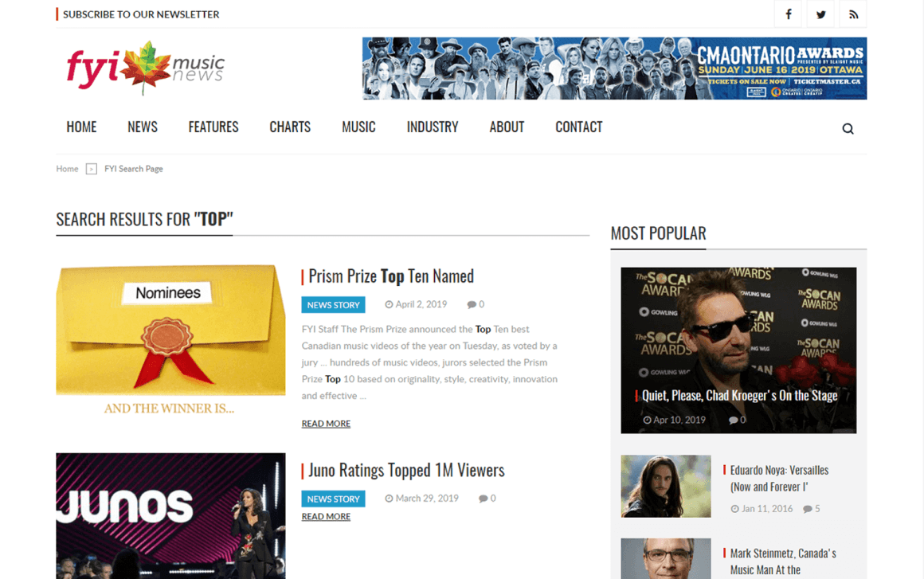Click comment bubble icon for Prism Prize story
This screenshot has height=579, width=924.
pyautogui.click(x=472, y=304)
